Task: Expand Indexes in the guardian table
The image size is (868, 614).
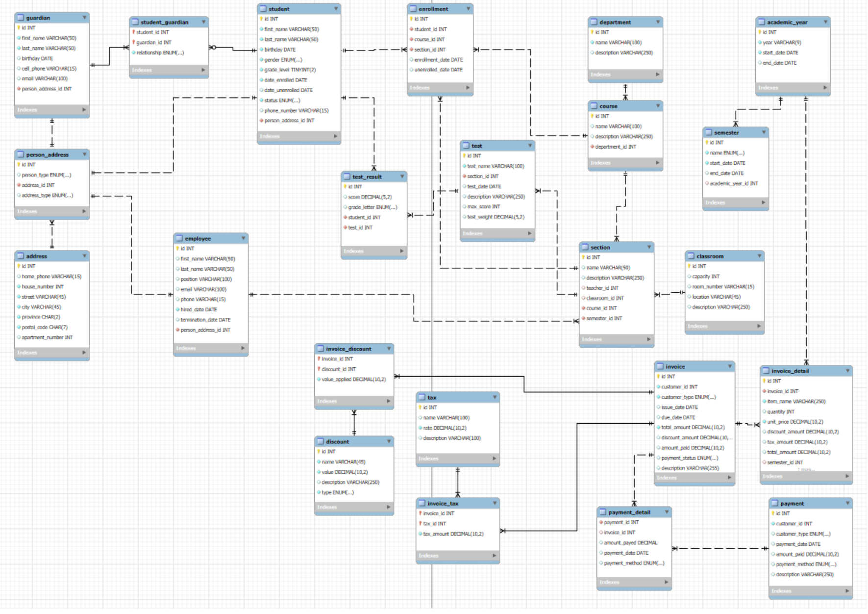Action: [x=84, y=110]
